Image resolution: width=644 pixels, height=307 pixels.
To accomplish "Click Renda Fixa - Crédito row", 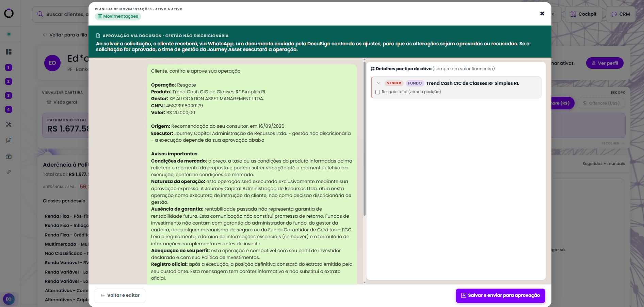I will tap(66, 235).
